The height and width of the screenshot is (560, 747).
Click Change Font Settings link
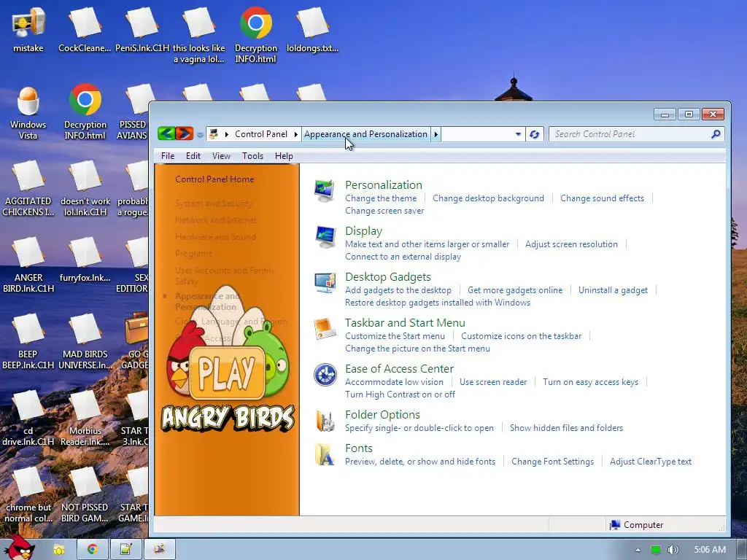553,462
